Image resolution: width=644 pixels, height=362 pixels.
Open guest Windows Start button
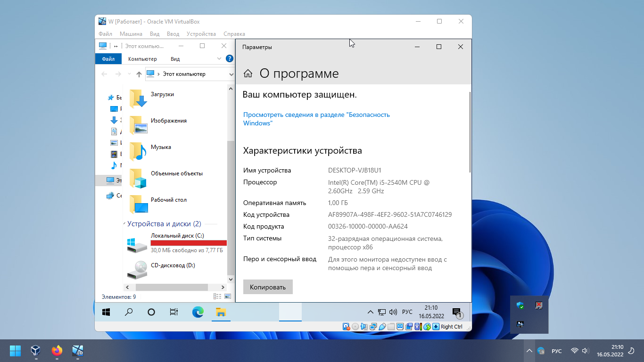106,312
